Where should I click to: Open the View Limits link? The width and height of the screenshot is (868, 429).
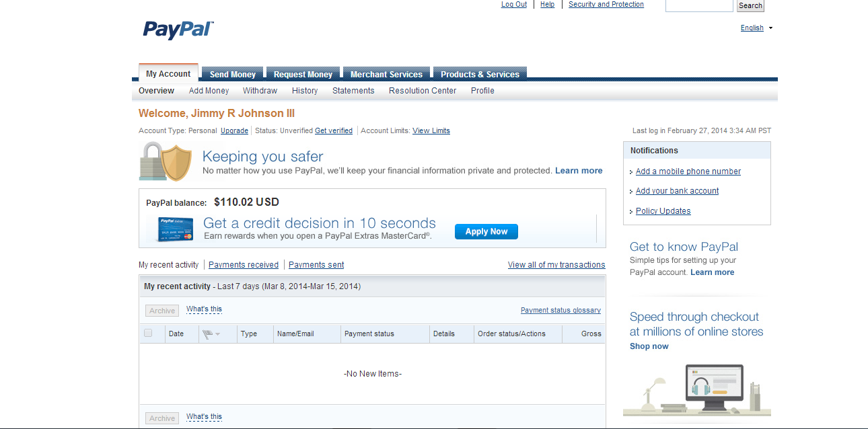pyautogui.click(x=431, y=131)
